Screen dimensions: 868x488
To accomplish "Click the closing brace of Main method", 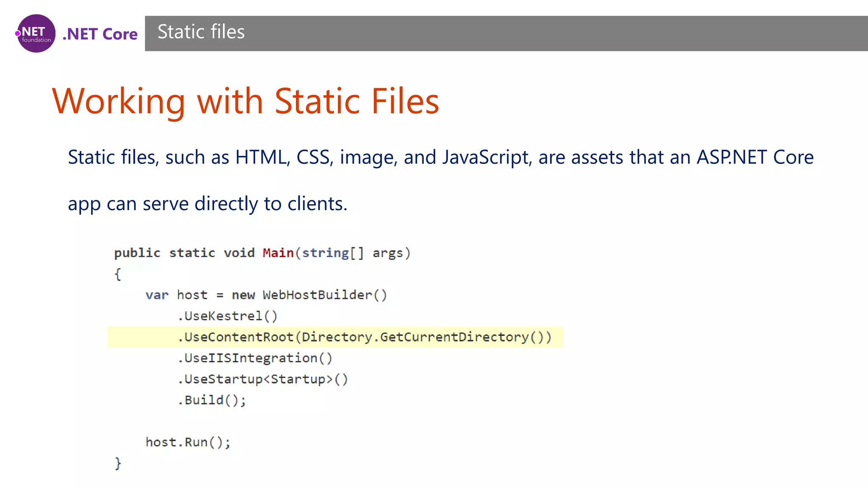I will [118, 463].
